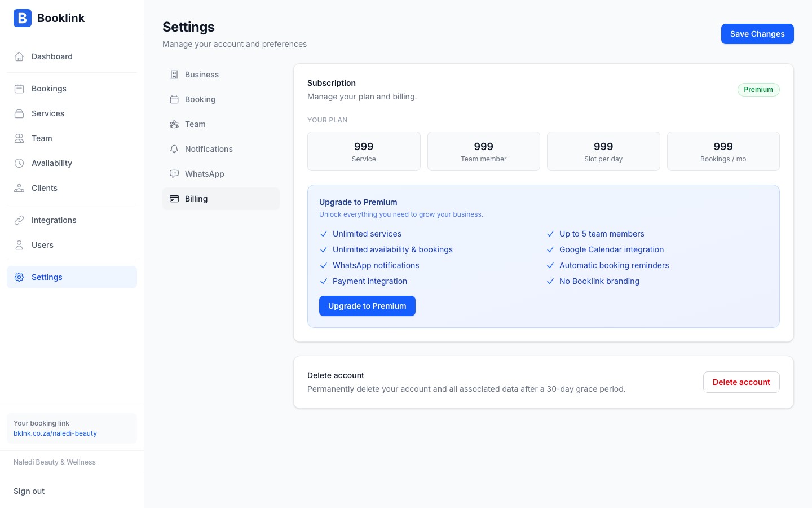812x508 pixels.
Task: Click Sign out
Action: 29,491
